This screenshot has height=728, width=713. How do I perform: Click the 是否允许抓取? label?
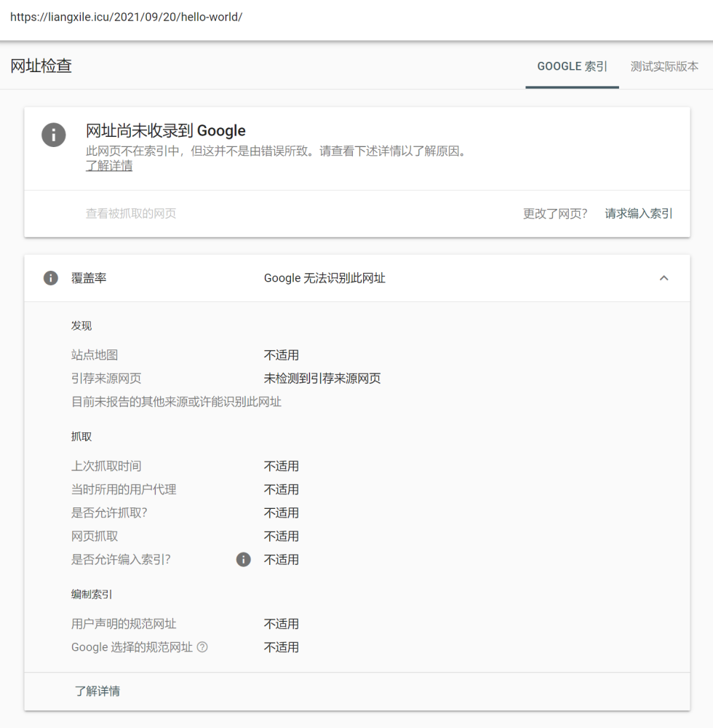[109, 513]
